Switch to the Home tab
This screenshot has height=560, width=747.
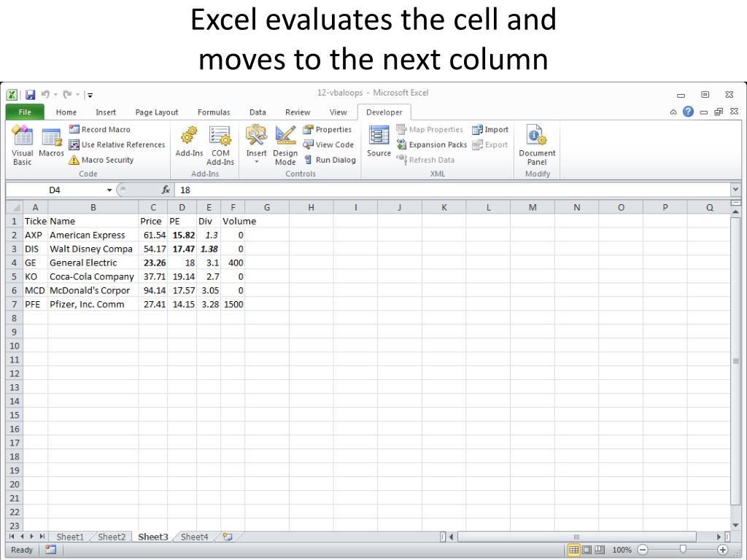tap(66, 112)
